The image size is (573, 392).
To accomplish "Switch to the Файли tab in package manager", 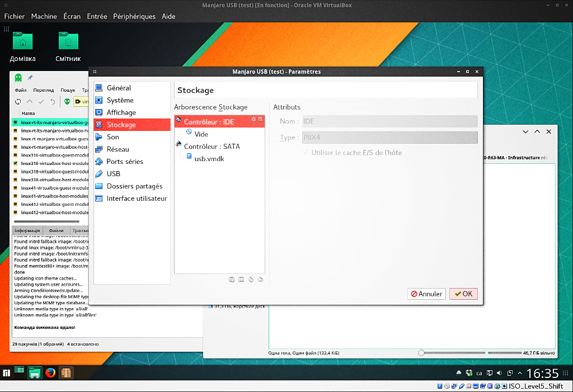I will pos(56,230).
